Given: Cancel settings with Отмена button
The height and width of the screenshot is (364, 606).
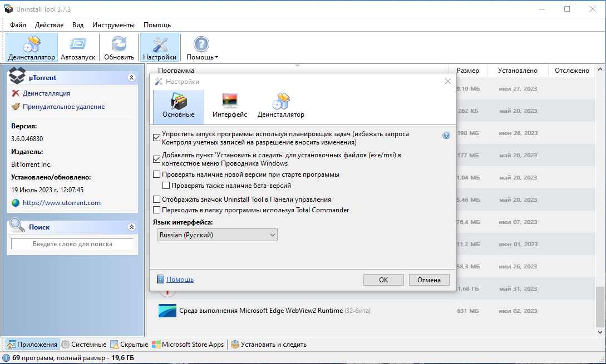Looking at the screenshot, I should click(x=429, y=280).
